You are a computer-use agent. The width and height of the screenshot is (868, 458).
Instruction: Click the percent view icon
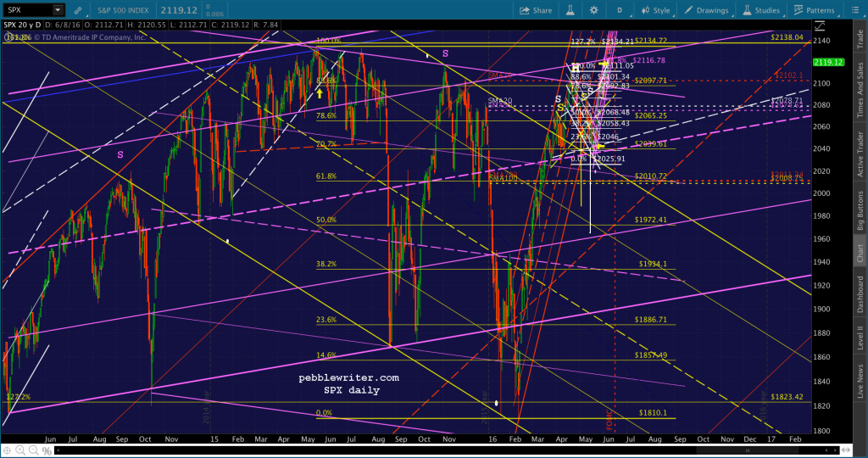(47, 450)
